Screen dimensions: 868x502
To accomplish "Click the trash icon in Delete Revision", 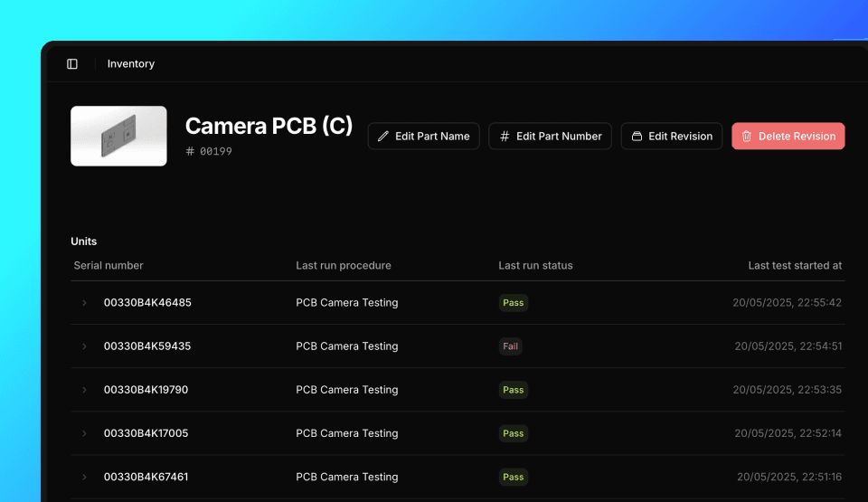I will (x=747, y=137).
